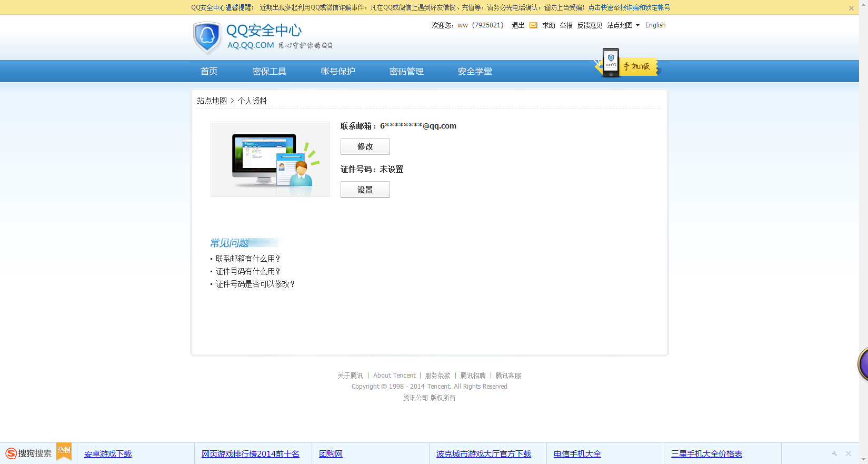Open the 关于腾讯 footer link

(350, 376)
